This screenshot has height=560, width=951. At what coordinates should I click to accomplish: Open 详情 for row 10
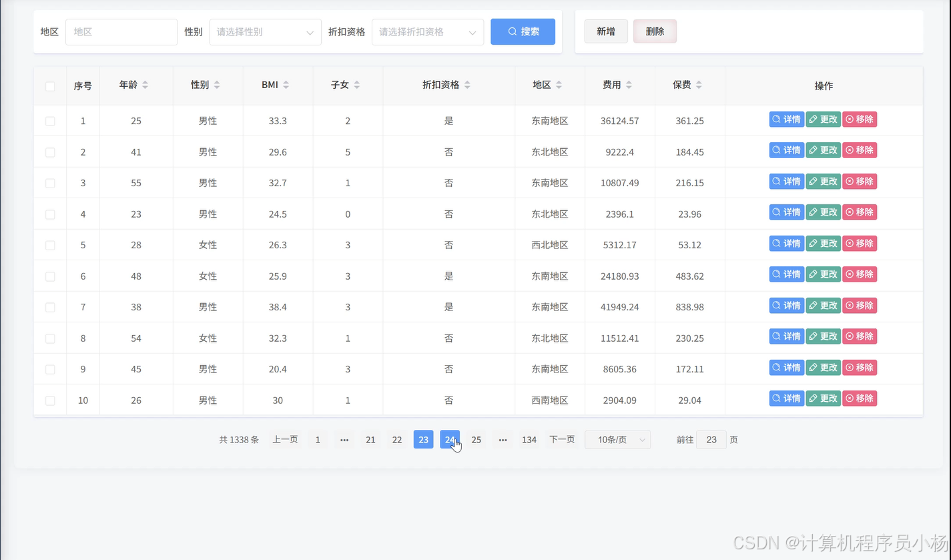coord(787,398)
